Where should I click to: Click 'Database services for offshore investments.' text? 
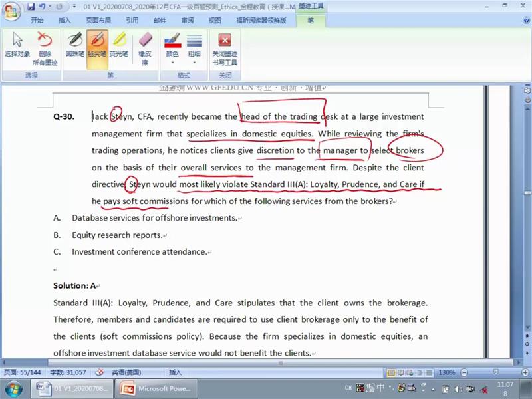click(154, 218)
